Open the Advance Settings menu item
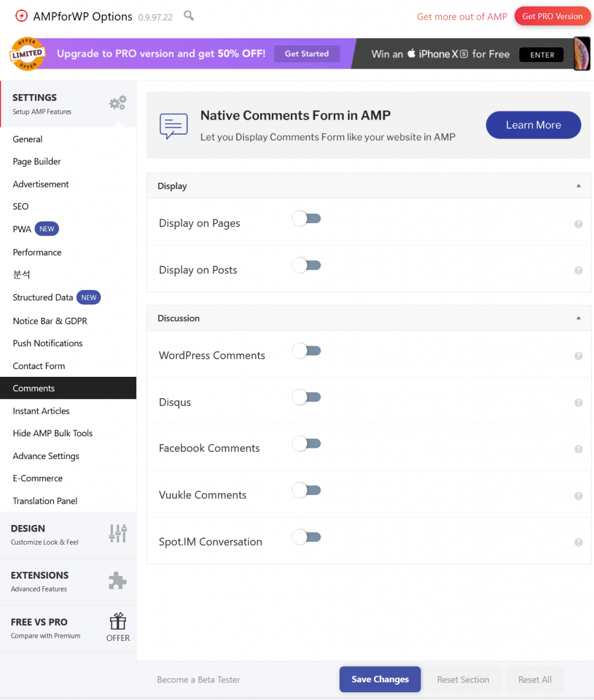 pyautogui.click(x=46, y=456)
